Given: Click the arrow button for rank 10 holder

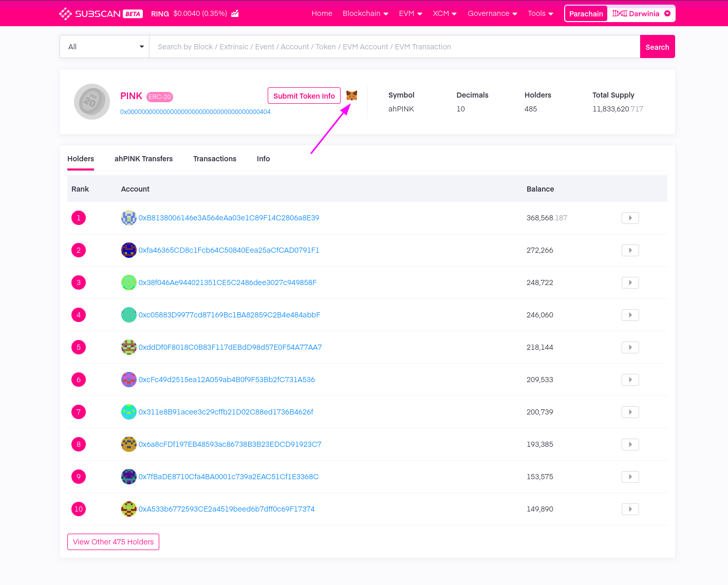Looking at the screenshot, I should (x=630, y=509).
